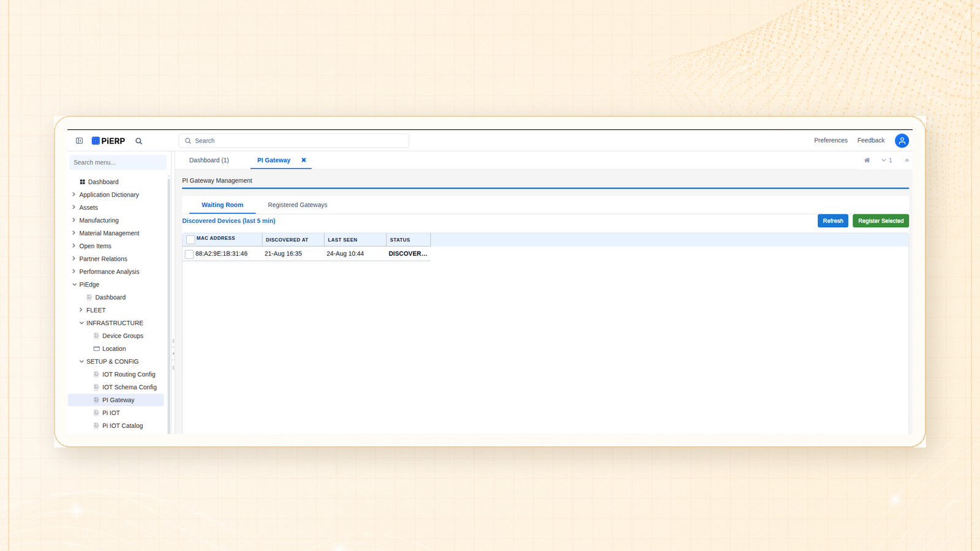Click the PI Gateway menu item icon
Image resolution: width=980 pixels, height=551 pixels.
pyautogui.click(x=96, y=400)
